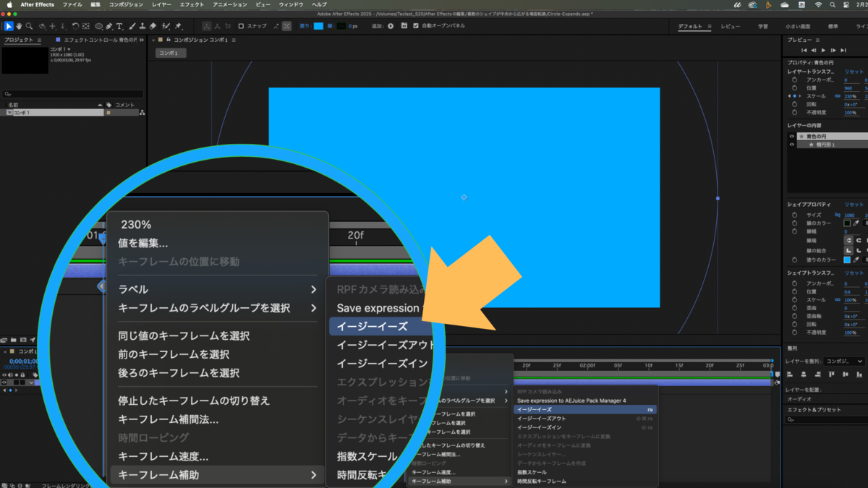This screenshot has width=868, height=488.
Task: Select the Eraser tool
Action: click(153, 26)
